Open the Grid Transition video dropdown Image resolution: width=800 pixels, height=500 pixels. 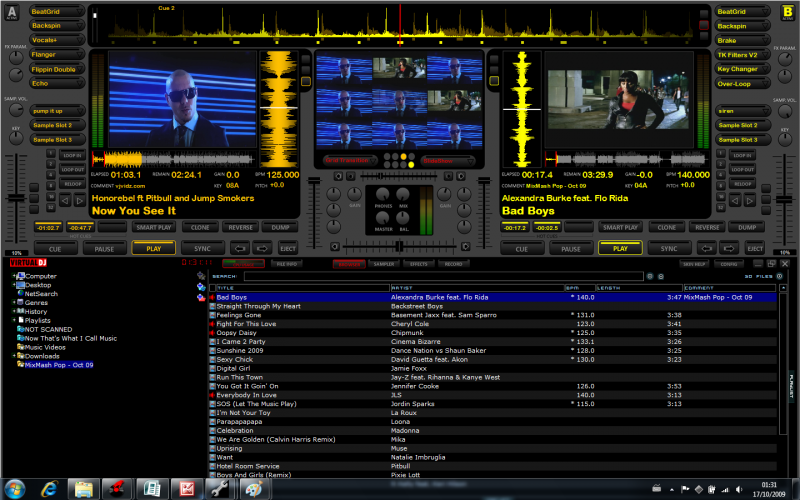click(x=350, y=160)
